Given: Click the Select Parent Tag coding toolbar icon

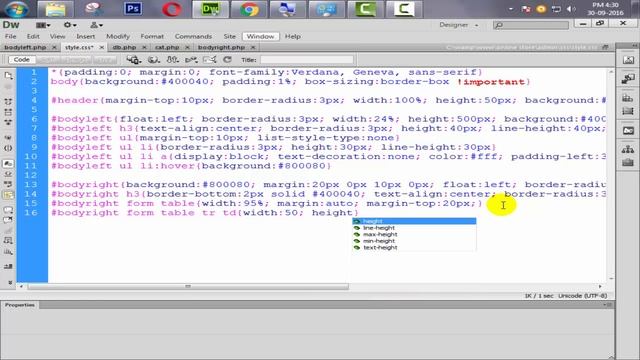Looking at the screenshot, I should pyautogui.click(x=8, y=138).
